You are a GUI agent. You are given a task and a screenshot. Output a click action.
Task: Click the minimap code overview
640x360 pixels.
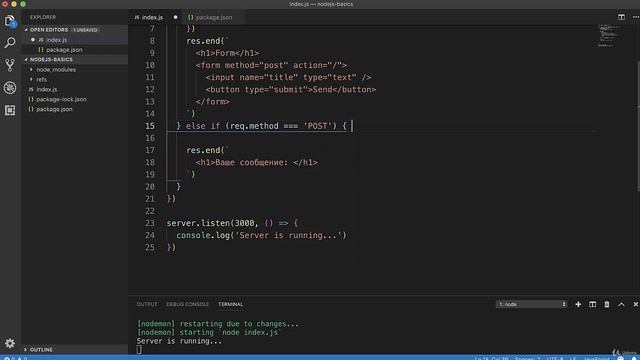(x=608, y=36)
